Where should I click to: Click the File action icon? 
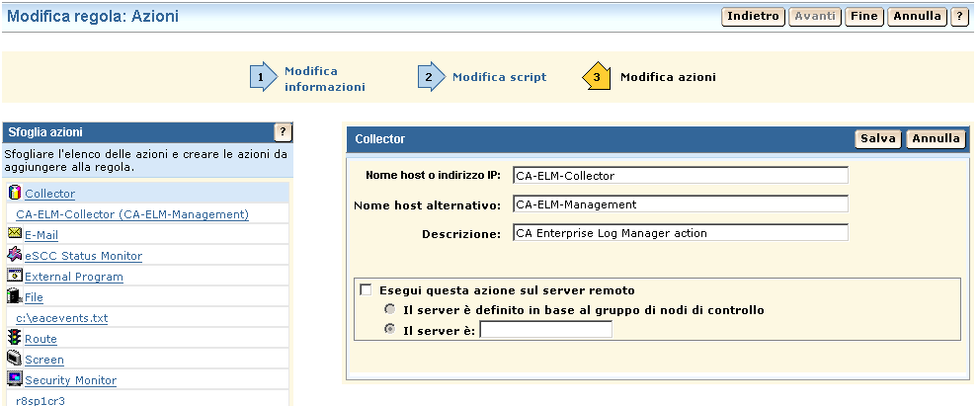click(14, 296)
